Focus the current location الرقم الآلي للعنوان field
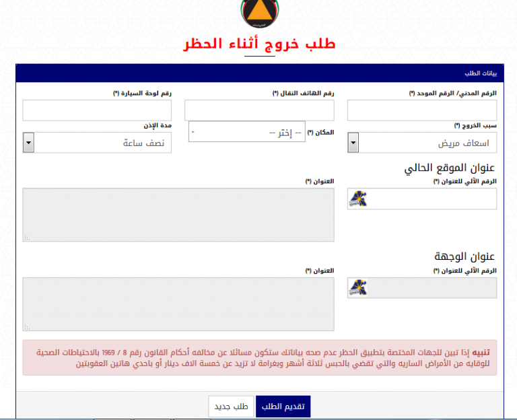This screenshot has width=517, height=420. (422, 199)
